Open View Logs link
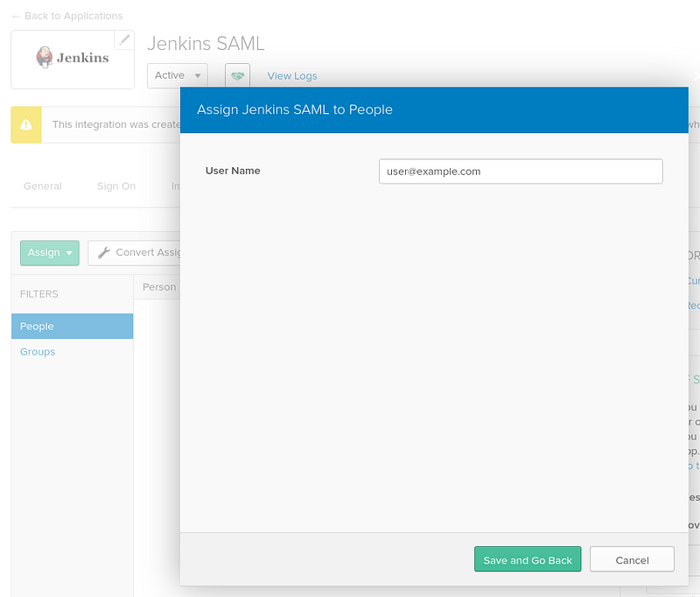 (292, 76)
